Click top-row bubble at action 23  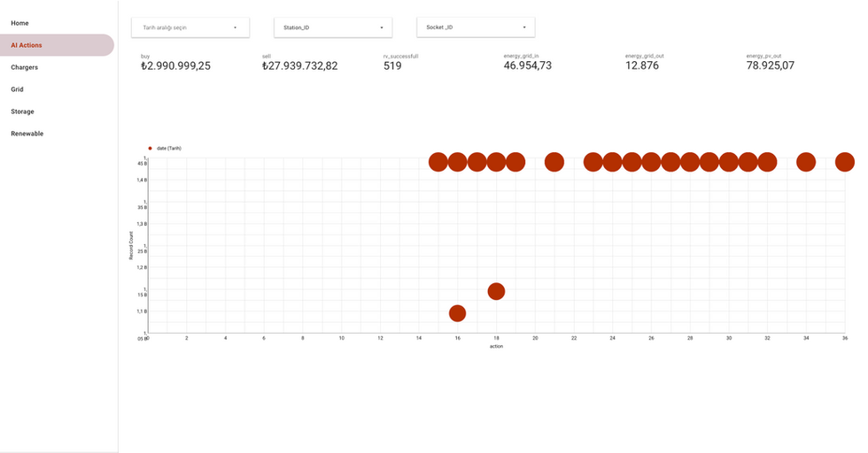(x=593, y=162)
